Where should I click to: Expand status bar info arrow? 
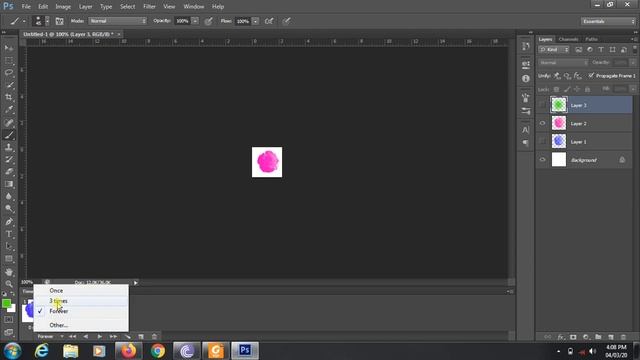click(136, 282)
